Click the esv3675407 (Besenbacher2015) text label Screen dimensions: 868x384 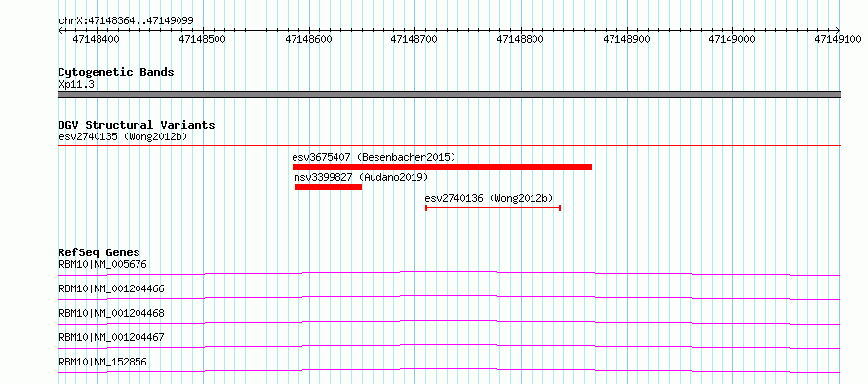coord(375,157)
